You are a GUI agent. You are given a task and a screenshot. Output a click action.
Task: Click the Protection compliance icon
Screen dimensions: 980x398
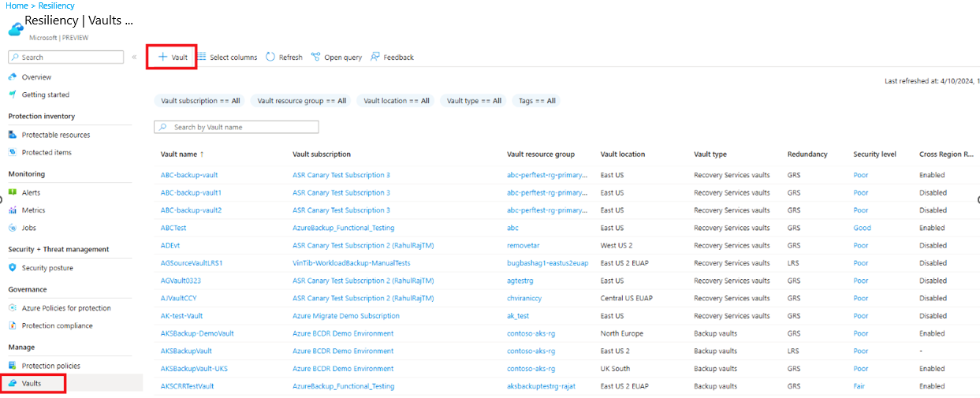[x=13, y=325]
